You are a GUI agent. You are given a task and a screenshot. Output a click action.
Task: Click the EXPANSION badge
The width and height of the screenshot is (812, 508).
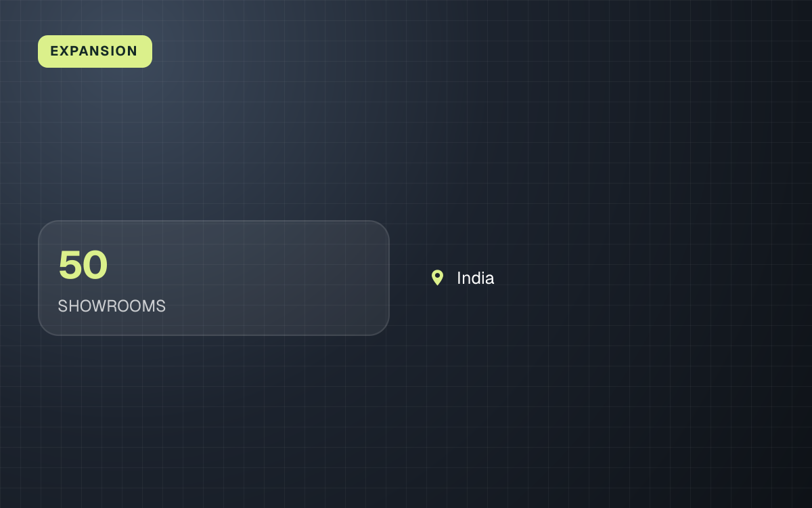(x=95, y=51)
